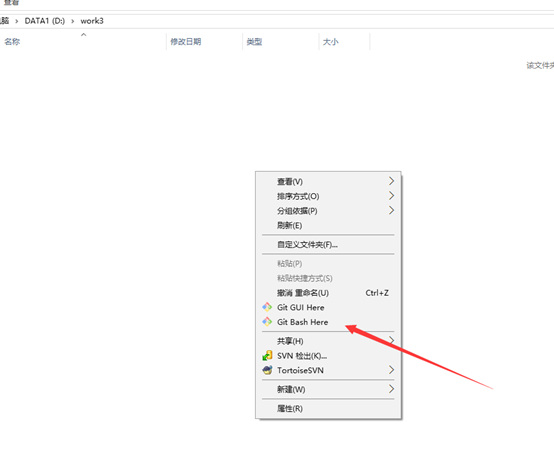554x466 pixels.
Task: Click the Ctrl+Z shortcut text
Action: 377,293
